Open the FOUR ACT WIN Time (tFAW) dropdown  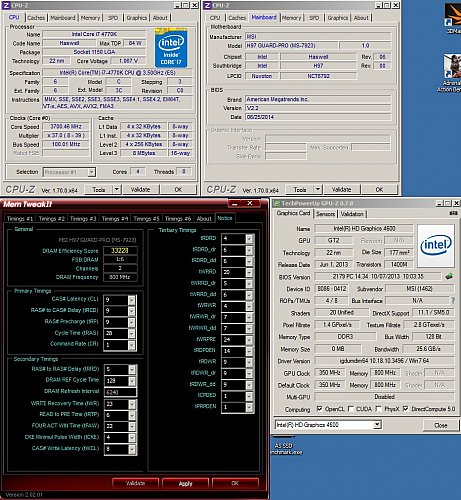(132, 426)
